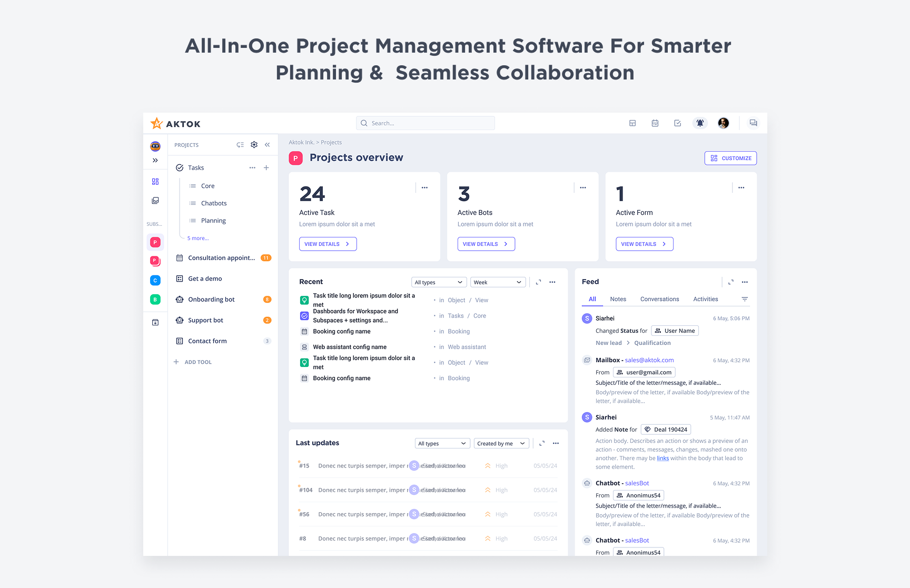Click the expand arrows icon on the Recent panel

click(538, 282)
